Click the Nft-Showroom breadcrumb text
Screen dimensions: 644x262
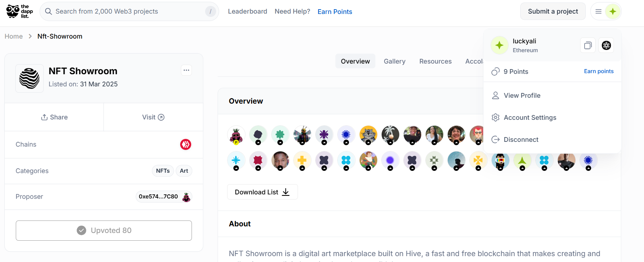[60, 36]
